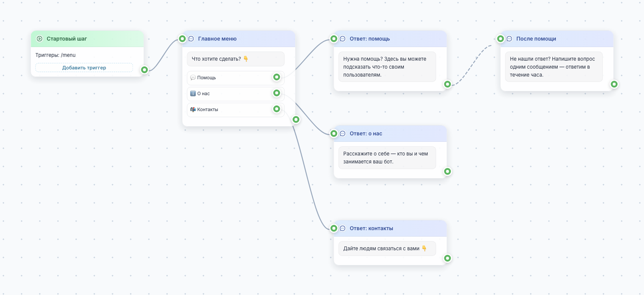Click the chat icon beside Главное меню title
This screenshot has height=295, width=644.
point(191,39)
